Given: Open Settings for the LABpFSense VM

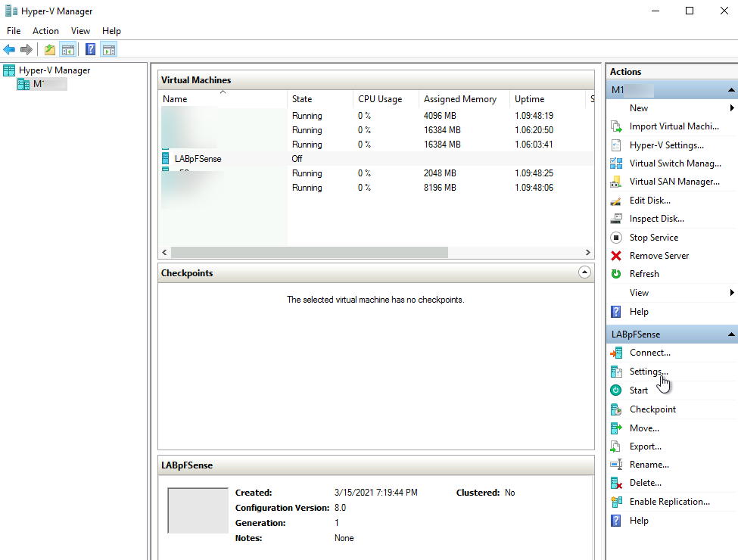Looking at the screenshot, I should pos(649,372).
